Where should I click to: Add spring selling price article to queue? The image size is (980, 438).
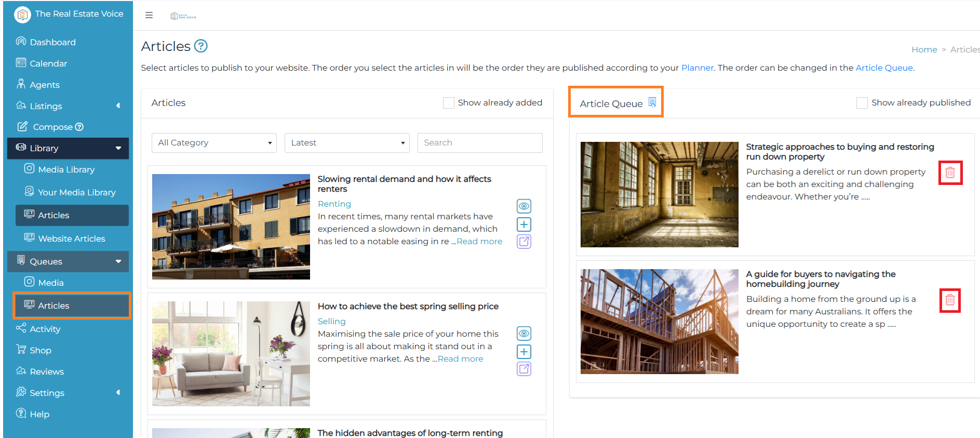524,352
